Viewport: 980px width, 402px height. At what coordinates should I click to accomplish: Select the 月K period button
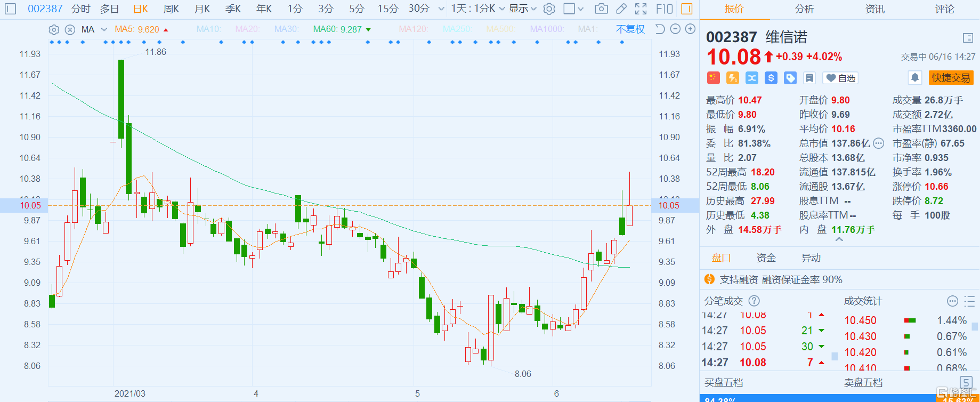203,9
